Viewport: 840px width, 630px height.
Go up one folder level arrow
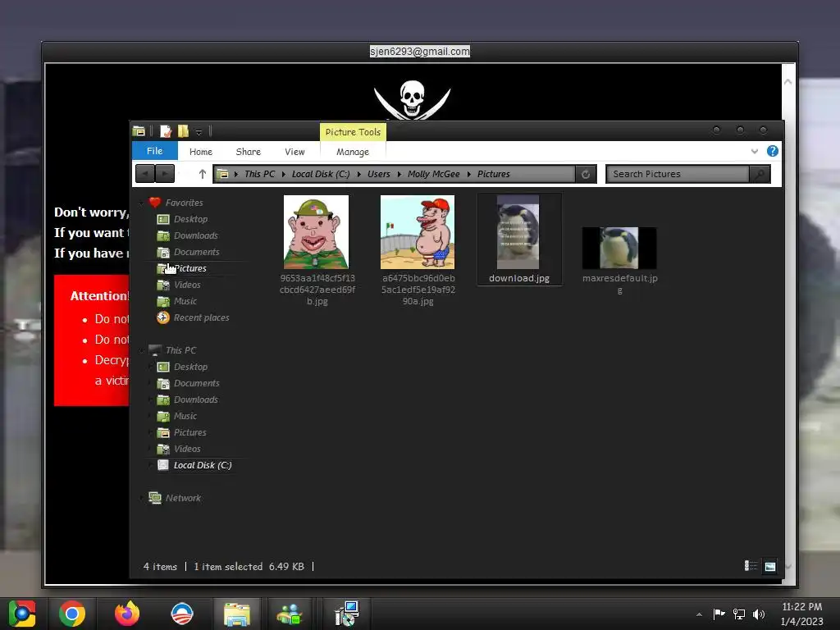(x=202, y=174)
